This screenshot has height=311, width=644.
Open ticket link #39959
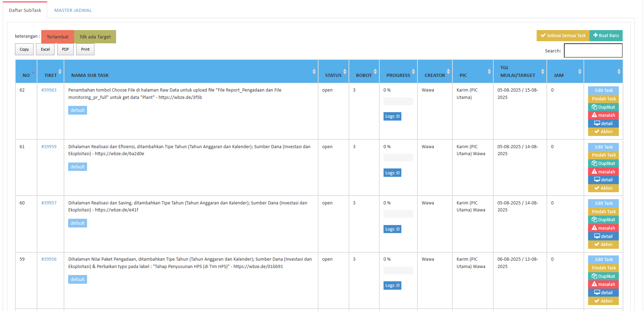49,147
